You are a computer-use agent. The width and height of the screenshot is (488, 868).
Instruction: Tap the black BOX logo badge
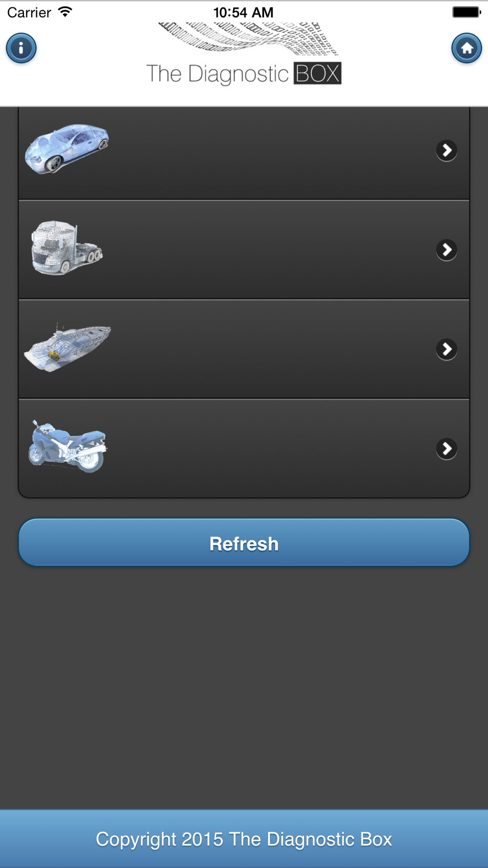(317, 73)
